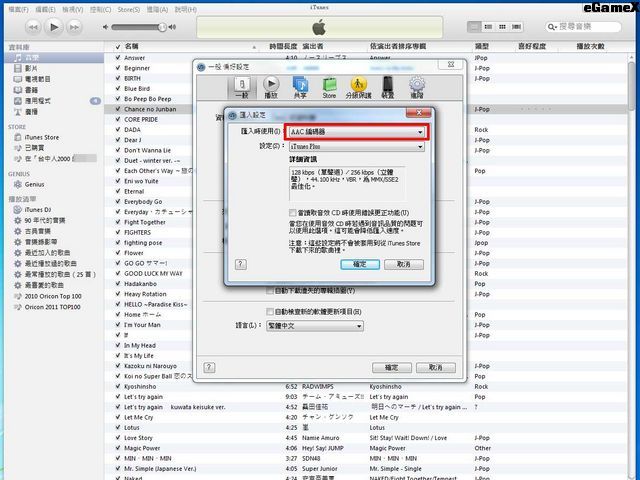
Task: Switch to Cover Flow view
Action: 516,27
